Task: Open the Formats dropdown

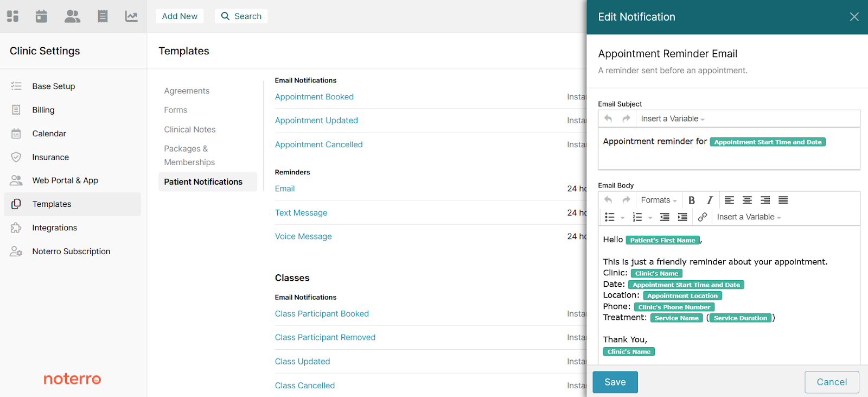Action: click(x=659, y=200)
